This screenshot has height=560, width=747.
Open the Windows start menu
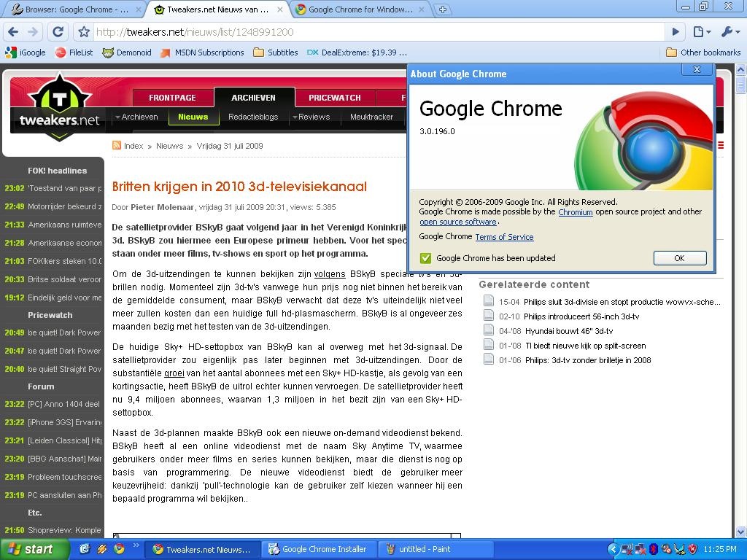[34, 549]
